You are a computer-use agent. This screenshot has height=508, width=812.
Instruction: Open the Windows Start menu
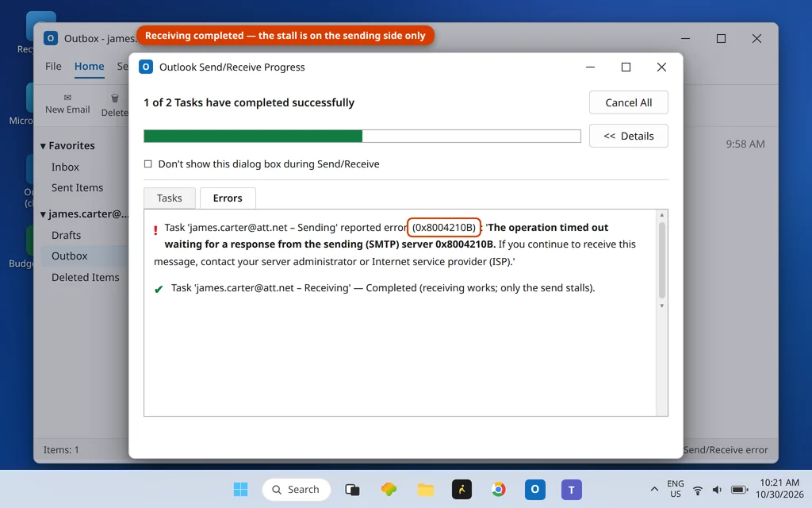[x=240, y=489]
